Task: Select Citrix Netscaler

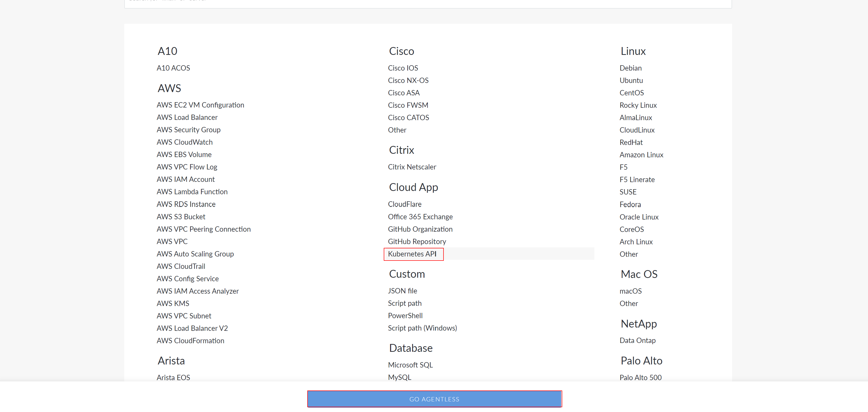Action: click(x=412, y=167)
